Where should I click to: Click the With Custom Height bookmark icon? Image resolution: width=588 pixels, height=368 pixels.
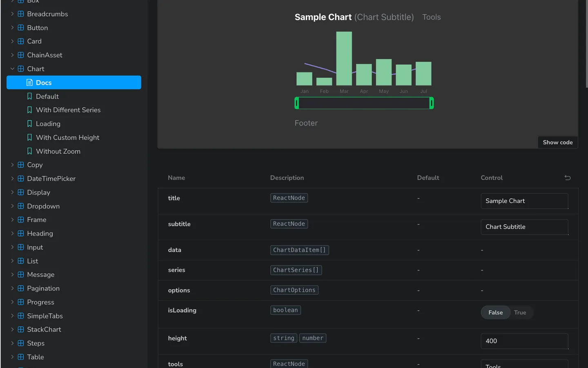tap(29, 137)
